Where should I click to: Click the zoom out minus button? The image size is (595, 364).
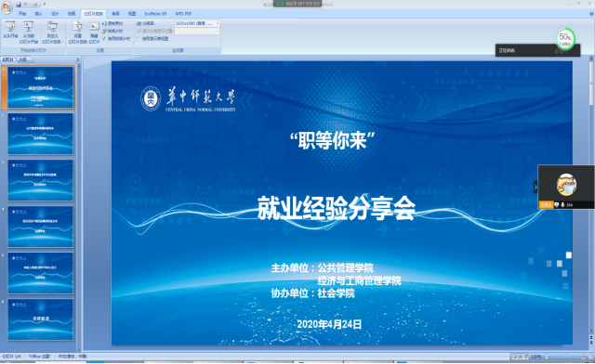(547, 357)
